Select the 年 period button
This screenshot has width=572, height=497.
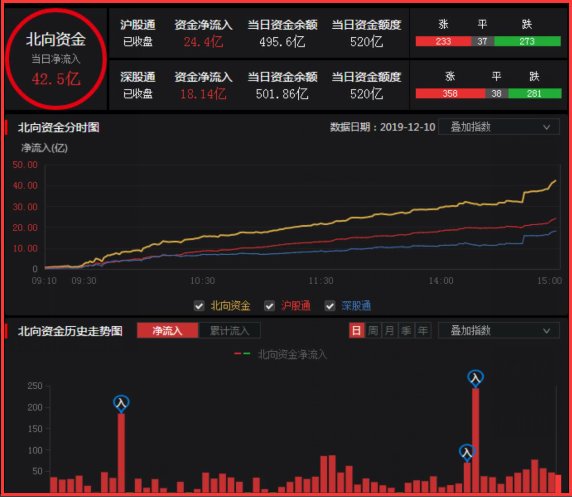pyautogui.click(x=423, y=331)
